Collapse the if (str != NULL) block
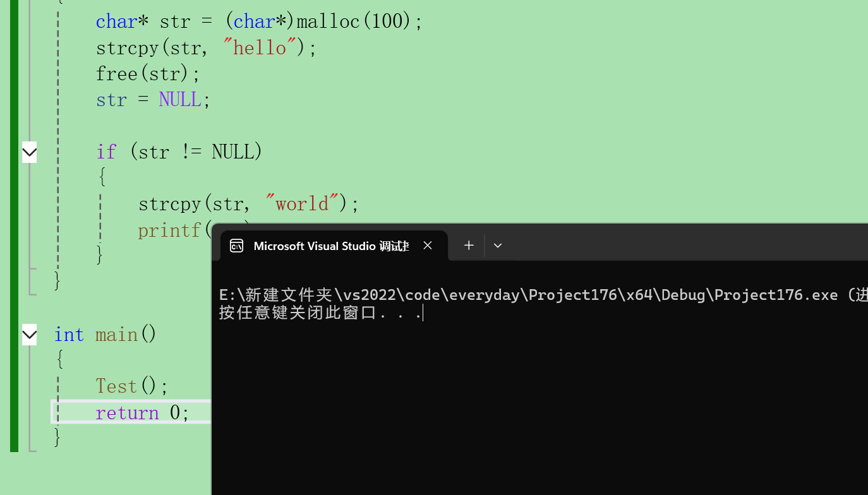 (x=30, y=152)
